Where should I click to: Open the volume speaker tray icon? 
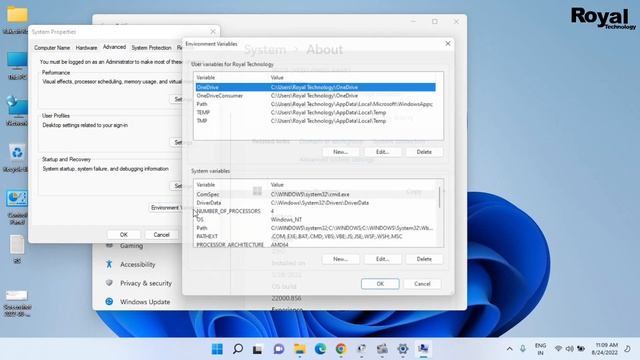[569, 349]
